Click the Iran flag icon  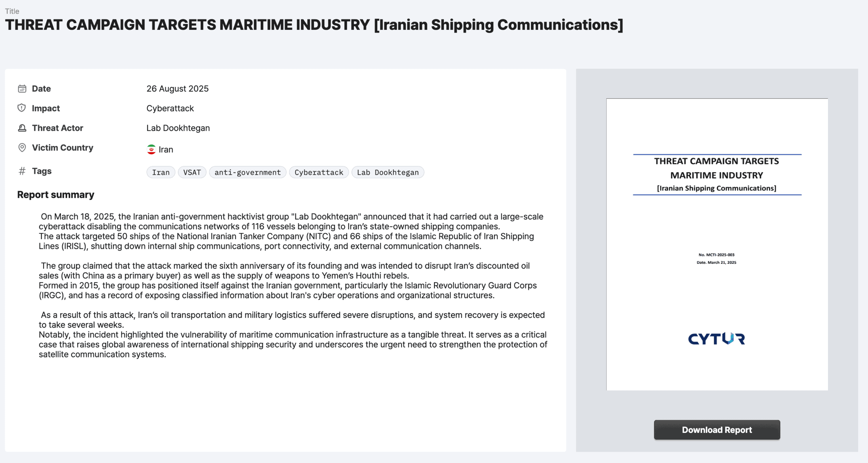click(151, 149)
